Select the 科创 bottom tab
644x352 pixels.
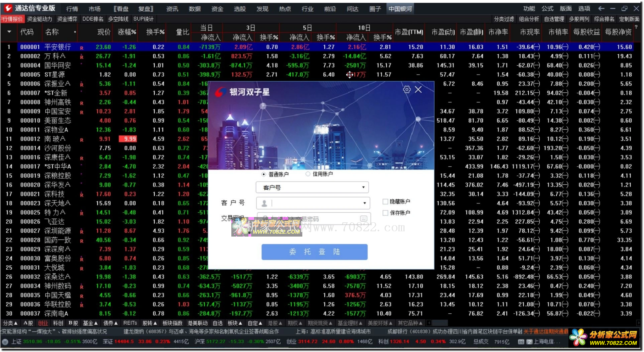click(58, 323)
